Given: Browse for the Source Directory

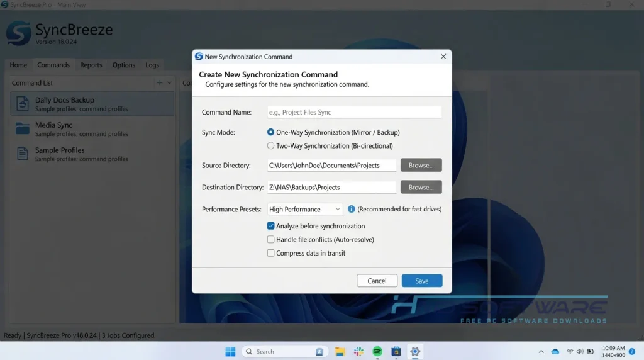Looking at the screenshot, I should [421, 165].
